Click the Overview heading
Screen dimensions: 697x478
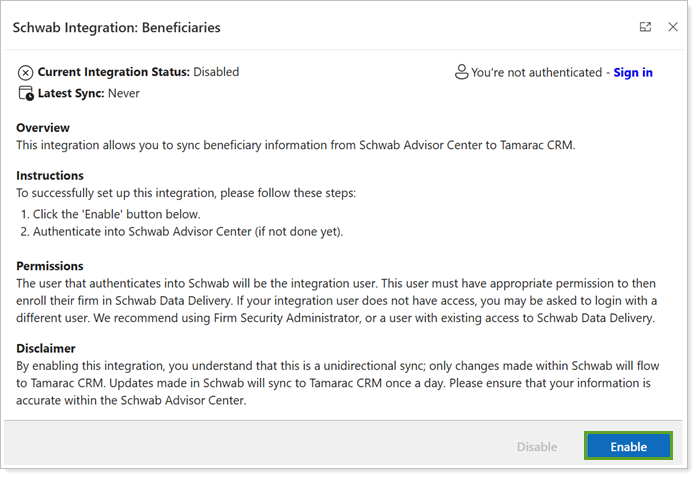click(x=43, y=128)
